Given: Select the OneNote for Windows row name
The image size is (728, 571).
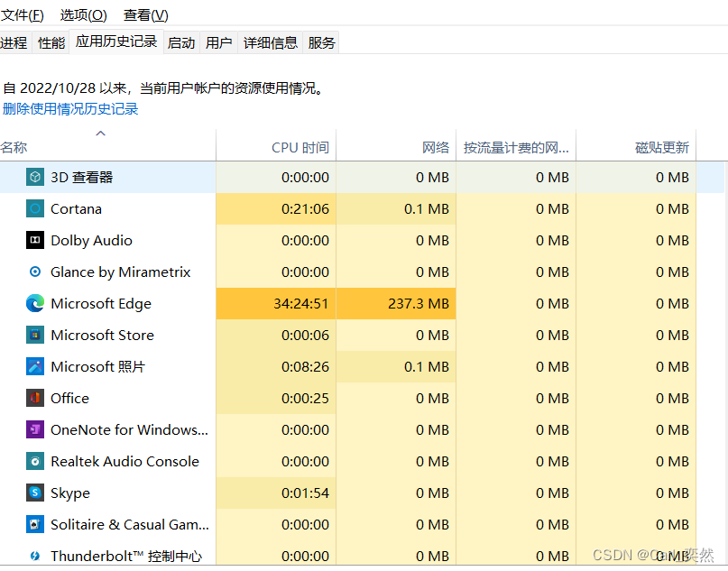Looking at the screenshot, I should (130, 430).
